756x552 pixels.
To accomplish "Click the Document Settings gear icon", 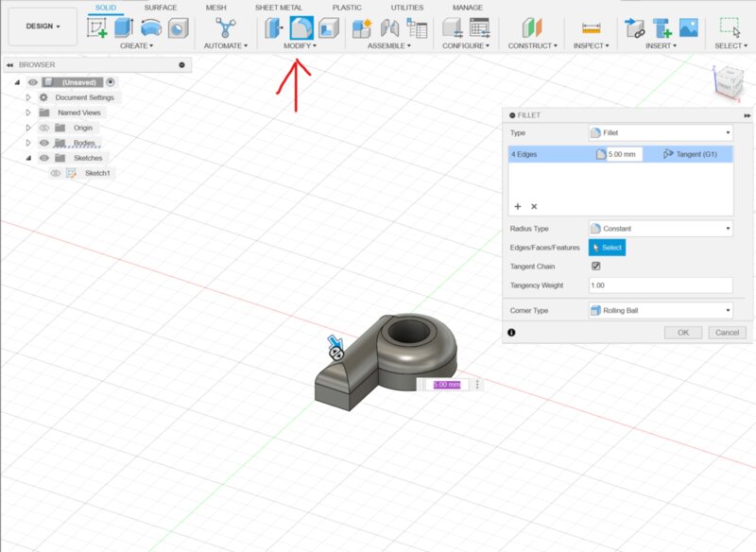I will pos(43,97).
